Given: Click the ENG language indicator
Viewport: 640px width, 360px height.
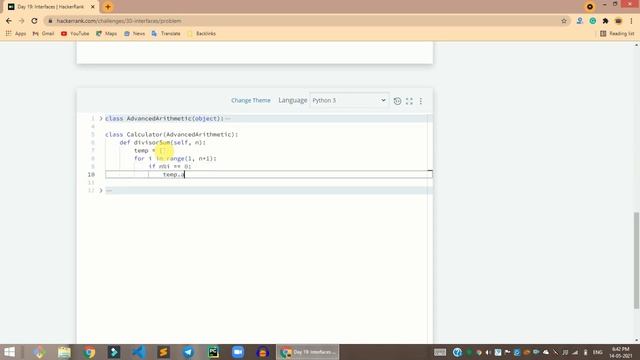Looking at the screenshot, I should (x=598, y=352).
